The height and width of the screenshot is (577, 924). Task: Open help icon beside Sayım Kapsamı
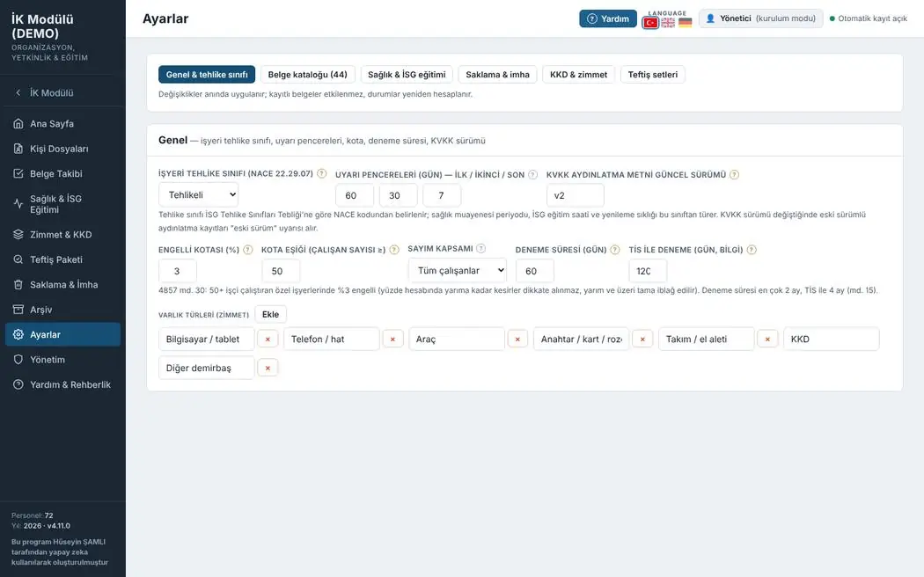coord(480,248)
